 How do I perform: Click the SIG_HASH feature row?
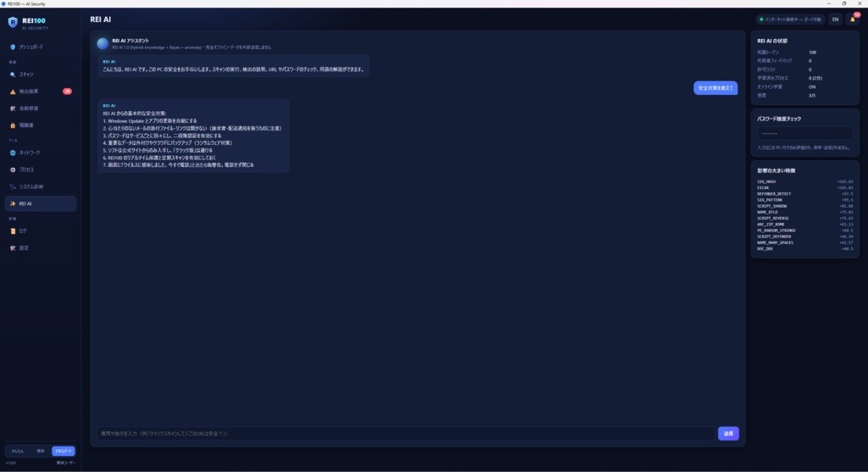point(805,181)
